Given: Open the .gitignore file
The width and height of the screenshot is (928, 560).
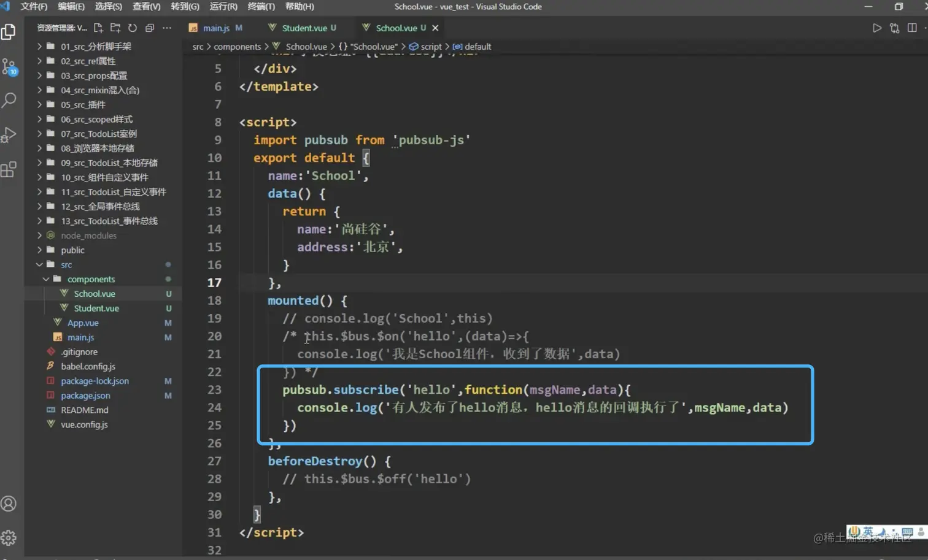Looking at the screenshot, I should pyautogui.click(x=79, y=352).
